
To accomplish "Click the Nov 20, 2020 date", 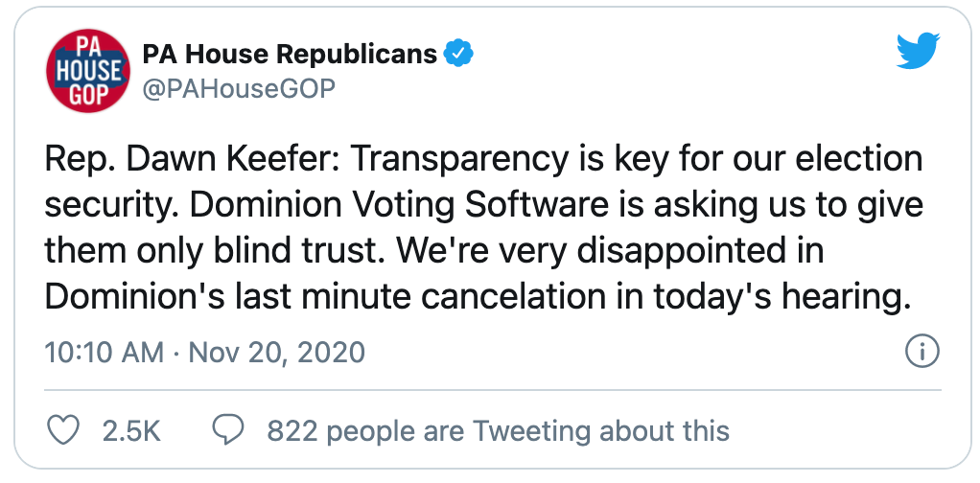I will 276,353.
